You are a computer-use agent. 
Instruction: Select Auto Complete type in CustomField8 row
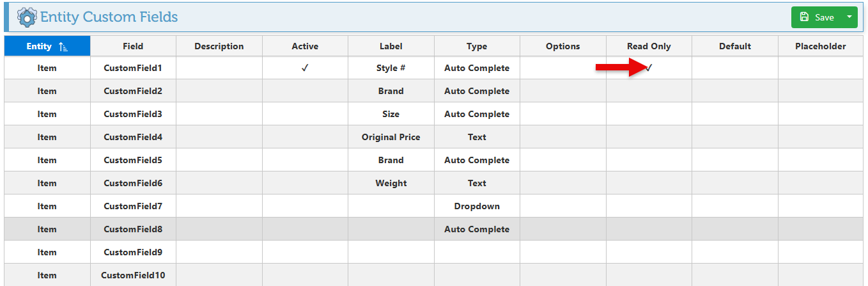477,229
